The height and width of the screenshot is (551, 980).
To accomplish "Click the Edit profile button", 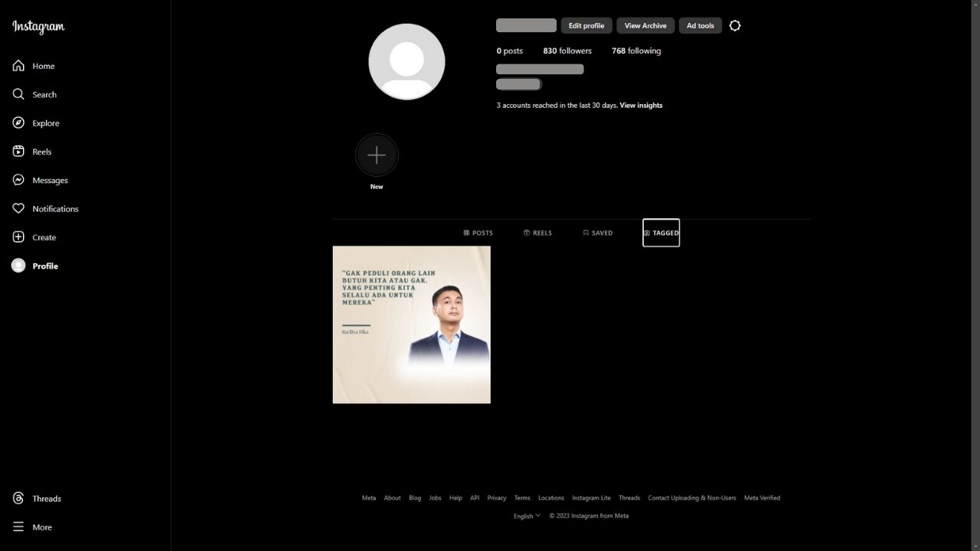I will pyautogui.click(x=586, y=26).
